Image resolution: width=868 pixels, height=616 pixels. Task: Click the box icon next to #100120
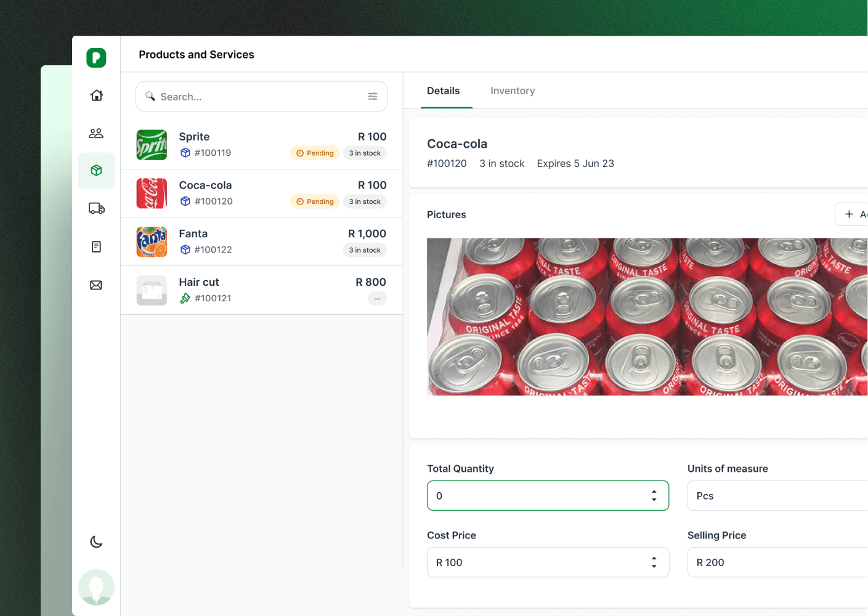(185, 201)
